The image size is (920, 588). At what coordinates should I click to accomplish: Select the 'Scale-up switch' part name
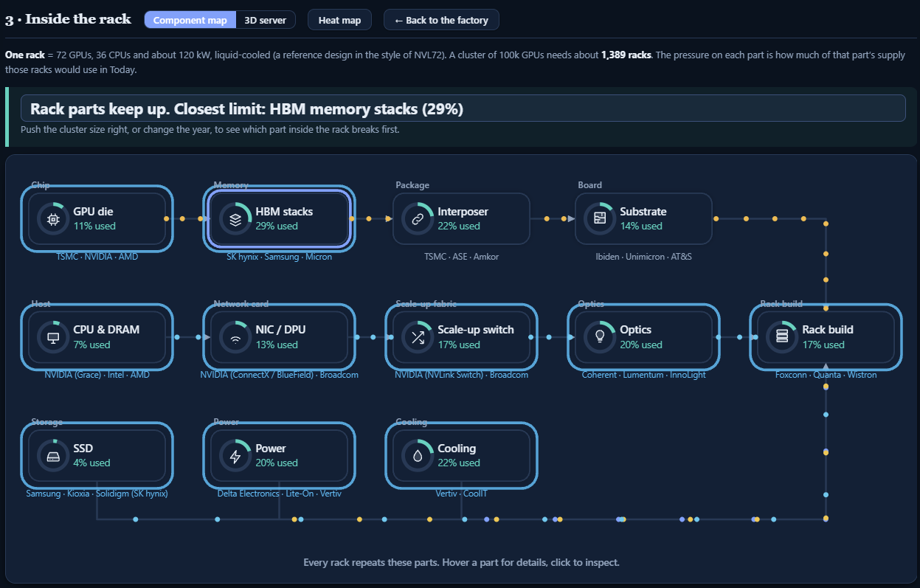coord(476,330)
